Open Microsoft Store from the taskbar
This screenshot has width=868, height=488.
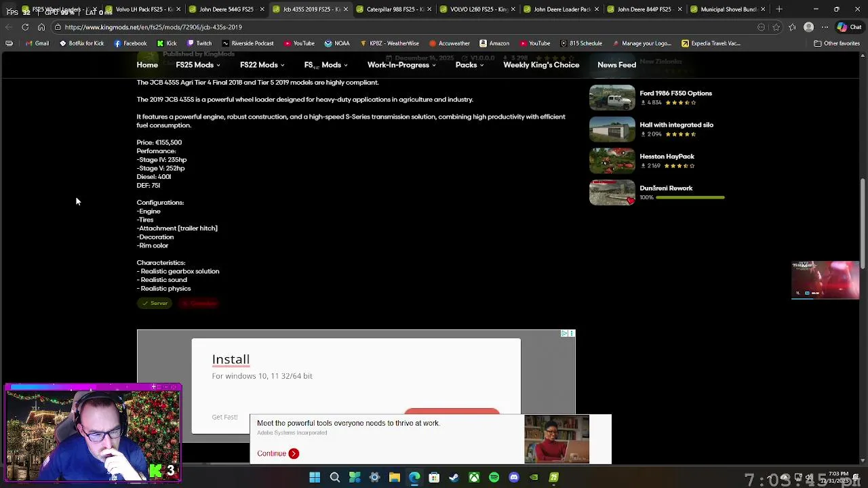point(434,478)
